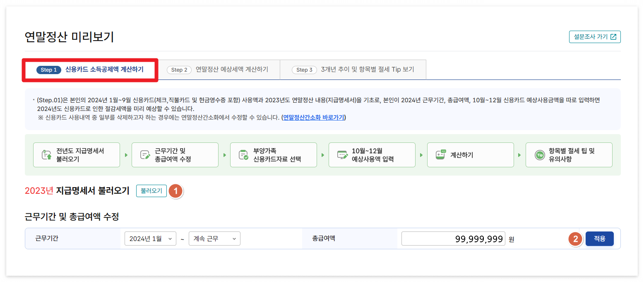Click the red number 1 badge near 불러오기

pyautogui.click(x=175, y=191)
